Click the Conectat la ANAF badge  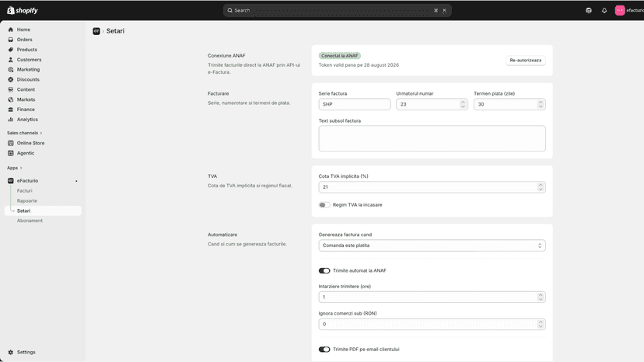coord(340,56)
